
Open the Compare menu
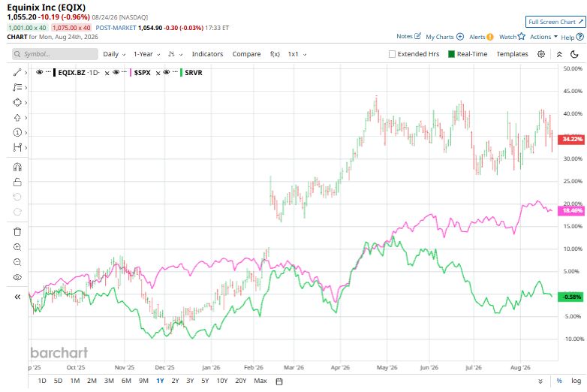pos(246,54)
